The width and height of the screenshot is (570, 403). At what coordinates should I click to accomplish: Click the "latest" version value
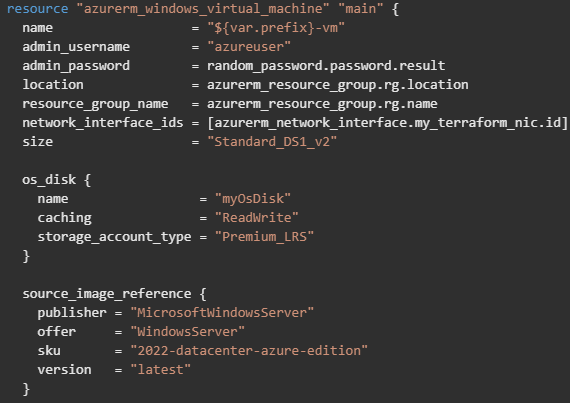click(x=161, y=370)
